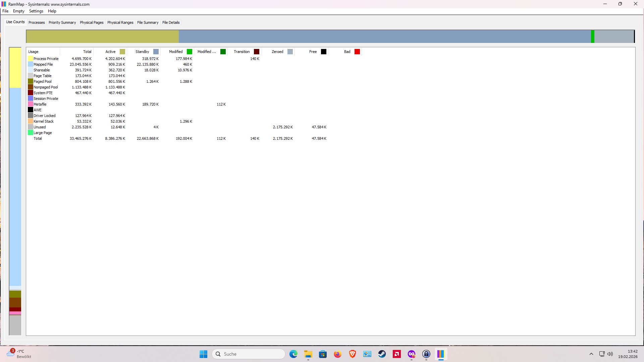Launch Microsoft Edge from the taskbar
This screenshot has width=644, height=362.
[x=293, y=354]
